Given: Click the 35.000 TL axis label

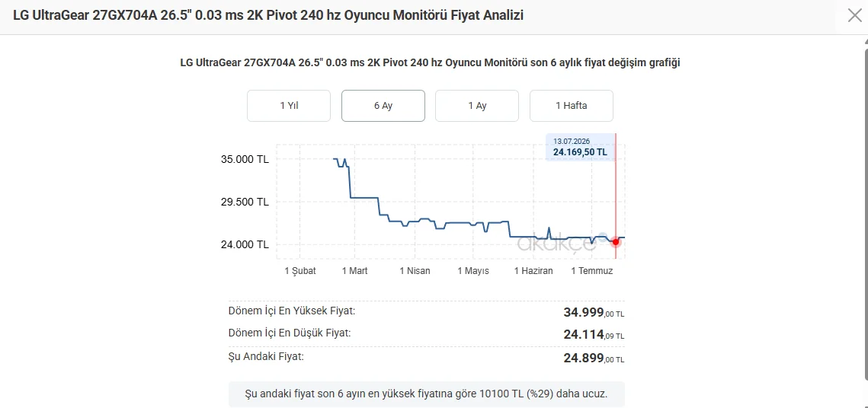Looking at the screenshot, I should [x=245, y=160].
